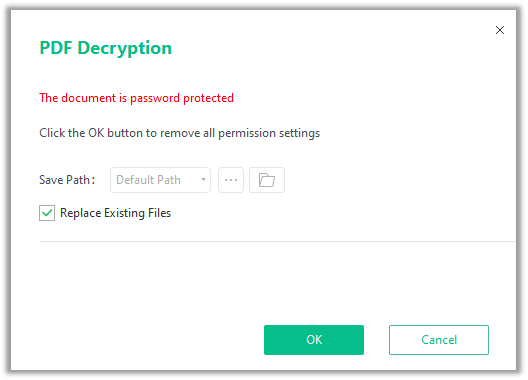The image size is (528, 380).
Task: Click the horizontal separator line below the checkbox
Action: click(277, 241)
